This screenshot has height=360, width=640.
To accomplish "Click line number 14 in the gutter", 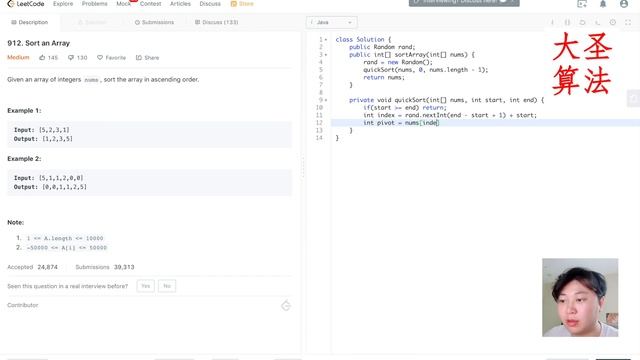I will 319,138.
